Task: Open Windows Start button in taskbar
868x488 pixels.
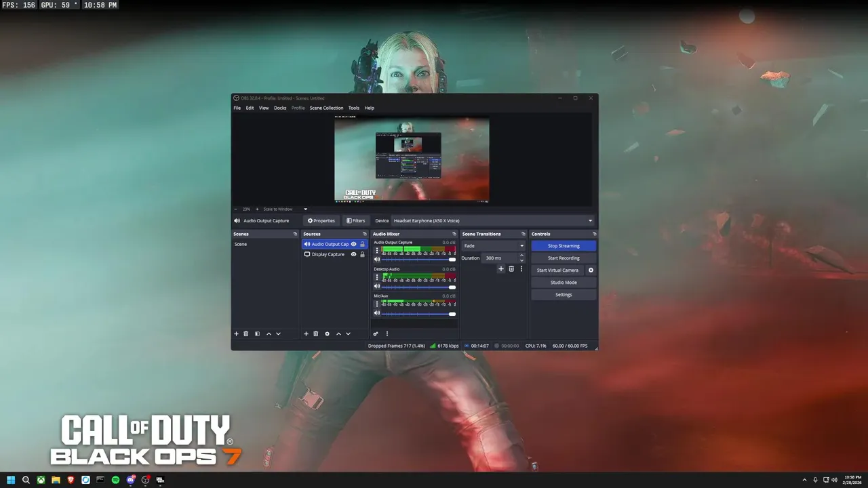Action: pos(11,480)
